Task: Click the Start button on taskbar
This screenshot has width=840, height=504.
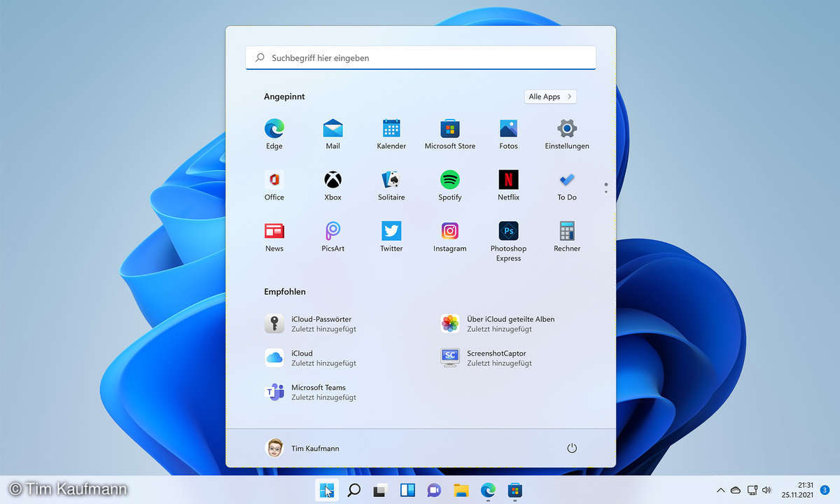Action: point(325,490)
